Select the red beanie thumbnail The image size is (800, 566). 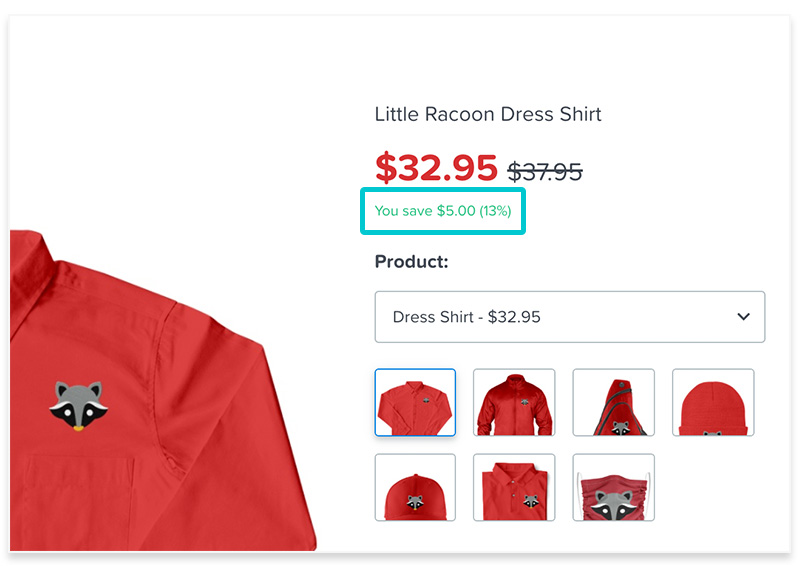click(x=713, y=402)
